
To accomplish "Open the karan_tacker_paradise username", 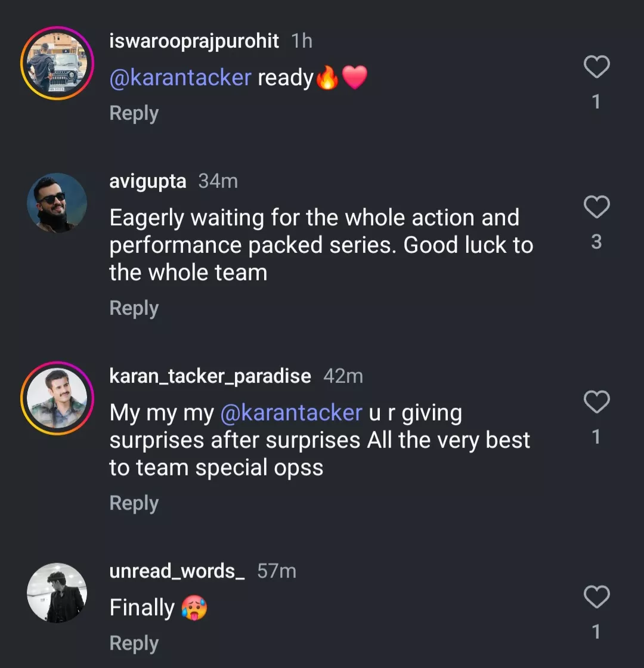I will coord(210,376).
